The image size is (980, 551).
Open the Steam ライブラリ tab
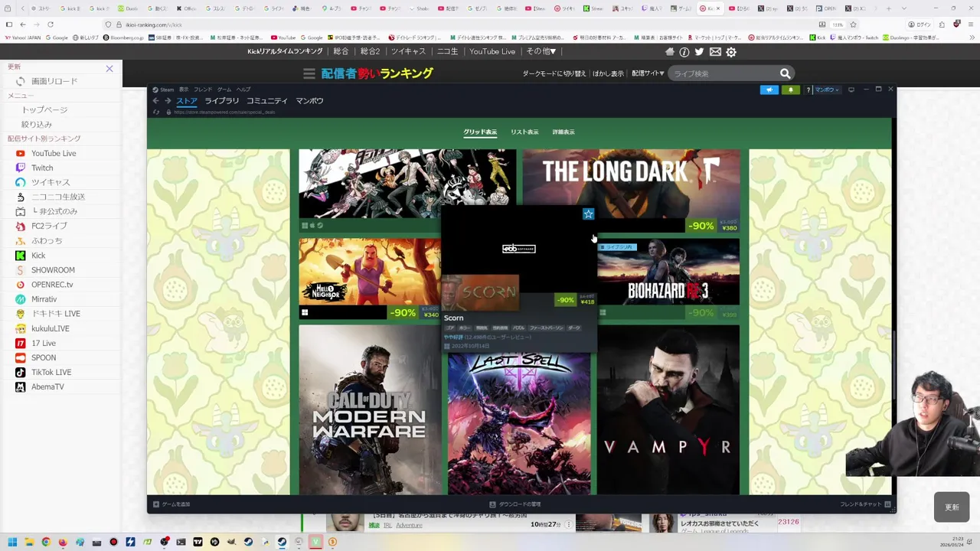point(222,101)
